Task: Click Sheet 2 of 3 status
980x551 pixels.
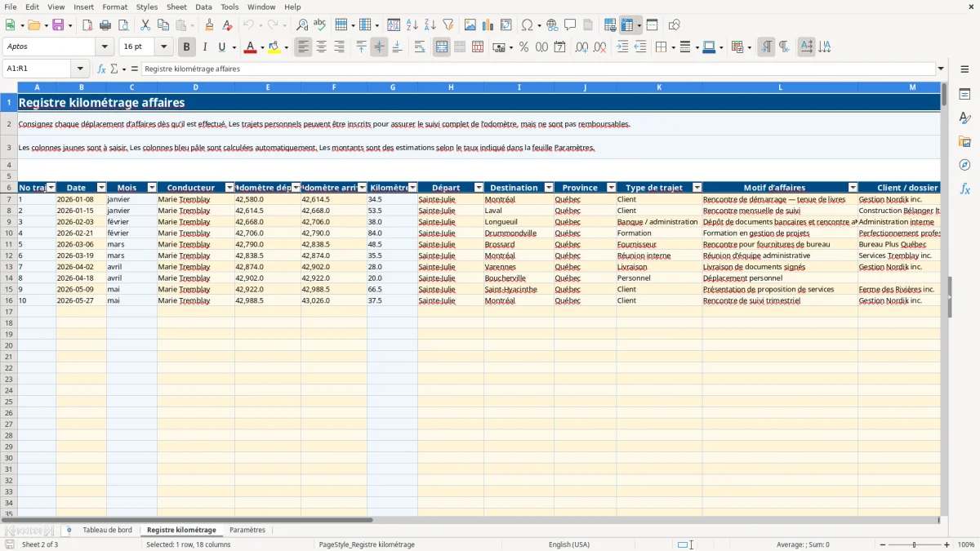Action: 40,544
